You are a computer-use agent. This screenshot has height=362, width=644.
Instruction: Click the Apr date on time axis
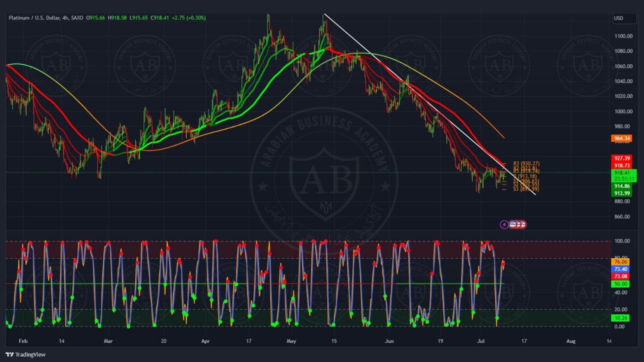tap(205, 341)
